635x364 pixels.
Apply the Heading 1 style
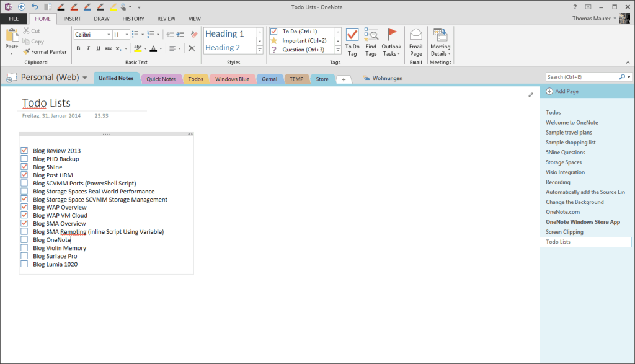224,33
